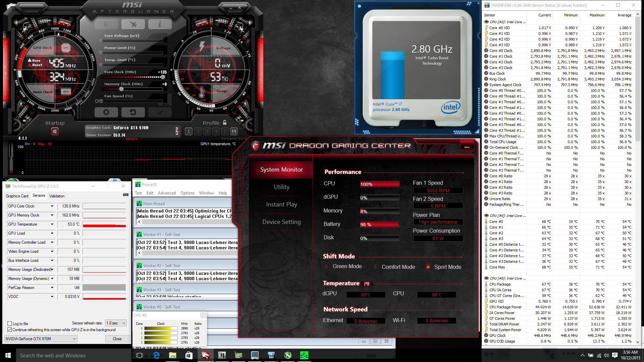This screenshot has width=644, height=362.
Task: Select Afterburner profile slot 5
Action: click(x=225, y=131)
